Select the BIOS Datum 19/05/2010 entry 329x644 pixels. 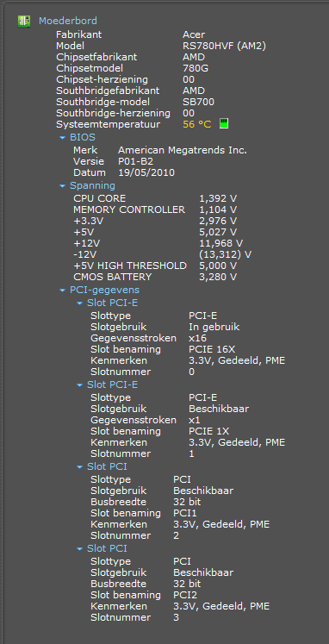point(124,172)
